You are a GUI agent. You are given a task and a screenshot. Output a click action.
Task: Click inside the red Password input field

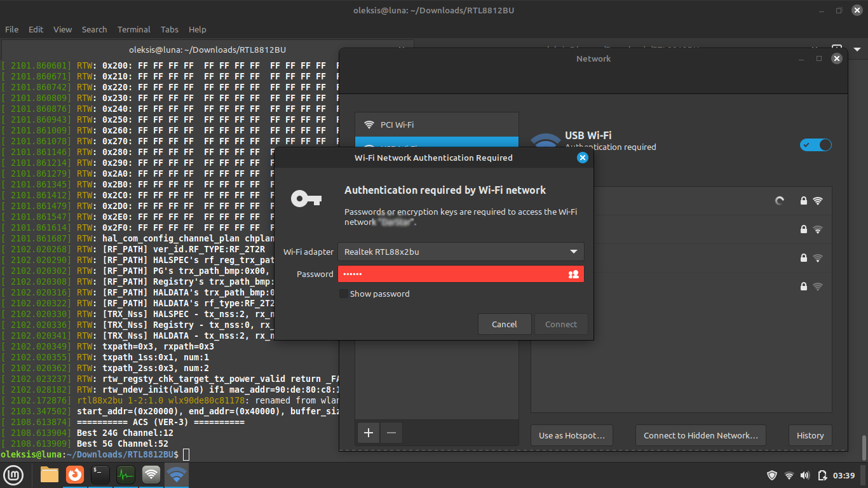point(461,274)
